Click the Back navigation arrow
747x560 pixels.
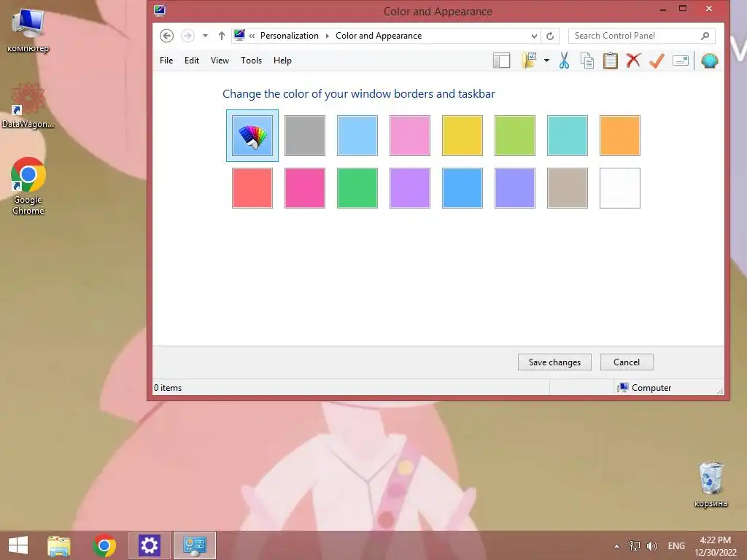(x=166, y=36)
